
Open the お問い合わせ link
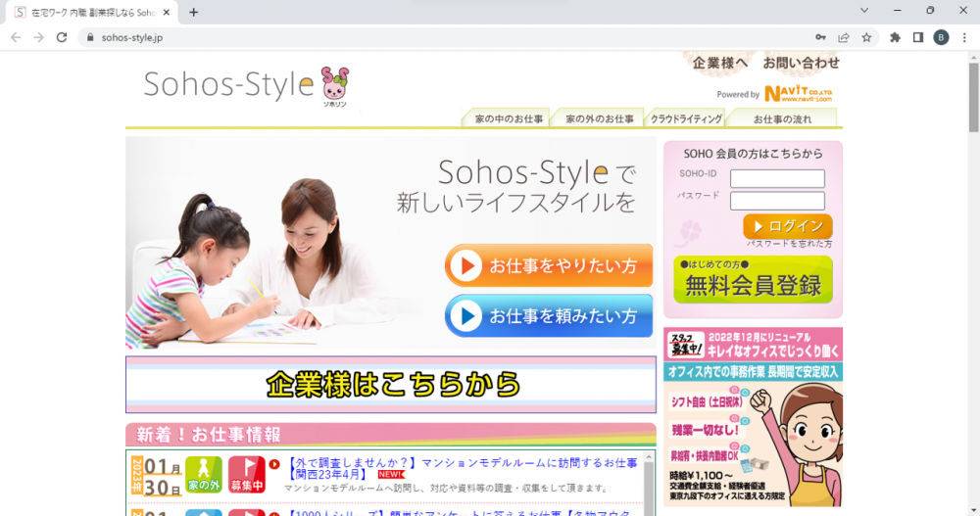coord(801,63)
